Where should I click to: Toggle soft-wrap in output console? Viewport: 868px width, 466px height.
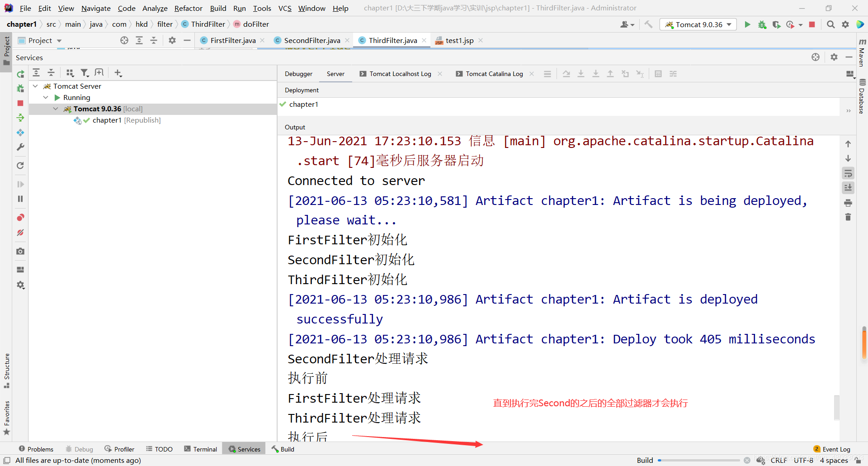848,173
